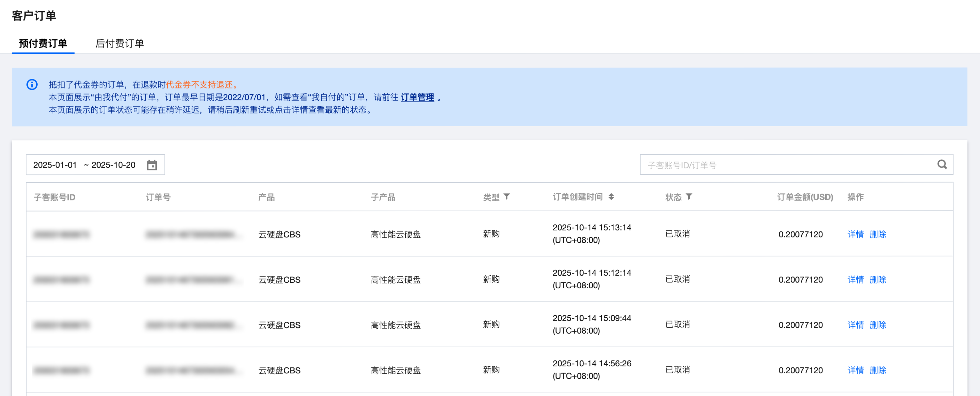Open 详情 for the 15:09:44 order
Viewport: 980px width, 396px height.
click(x=855, y=325)
